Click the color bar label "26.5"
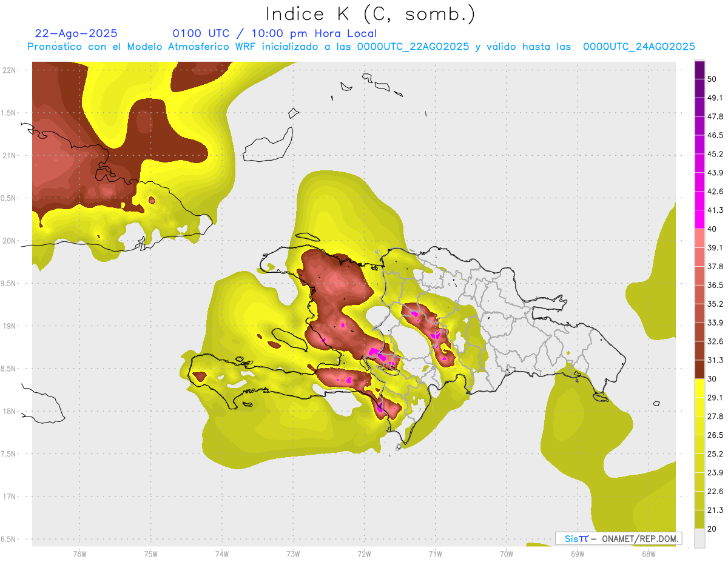This screenshot has width=728, height=562. click(x=715, y=435)
